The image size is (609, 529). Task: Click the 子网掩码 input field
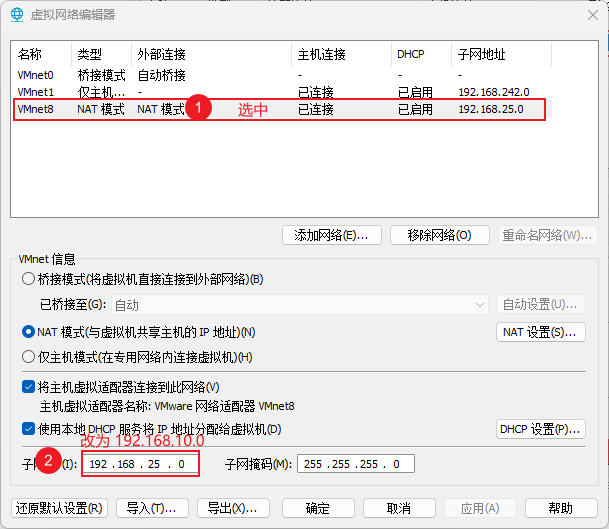coord(354,464)
